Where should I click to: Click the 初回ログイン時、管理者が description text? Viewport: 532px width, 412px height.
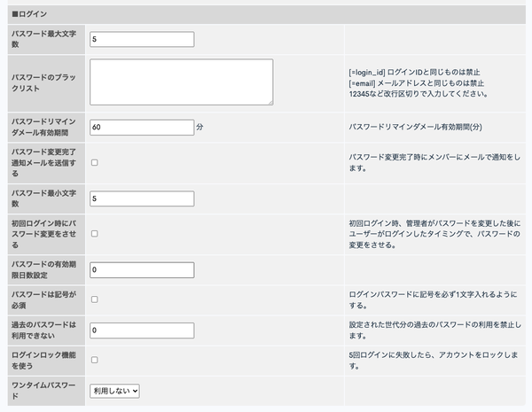(x=434, y=234)
